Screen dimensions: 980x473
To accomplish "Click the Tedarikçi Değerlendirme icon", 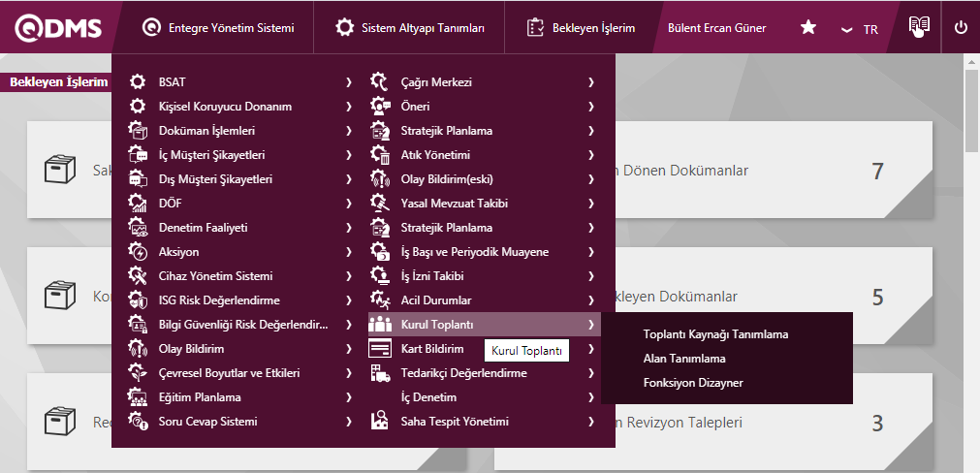I will tap(380, 373).
